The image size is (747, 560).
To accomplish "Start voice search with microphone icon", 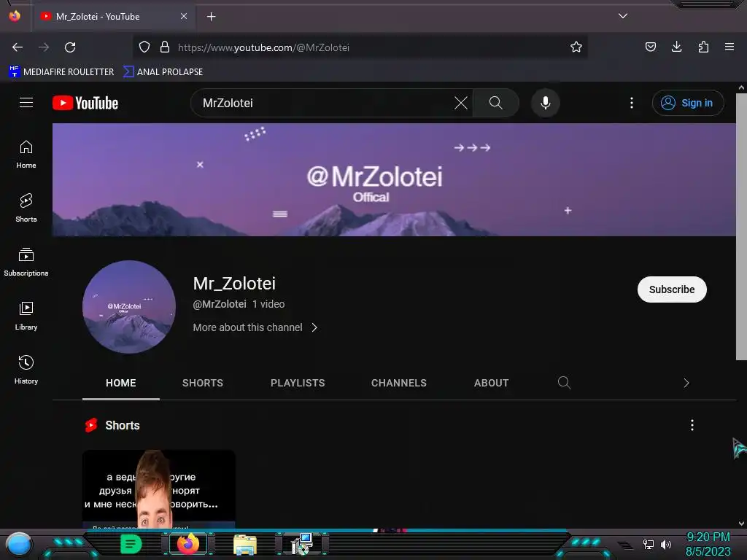I will (x=546, y=103).
